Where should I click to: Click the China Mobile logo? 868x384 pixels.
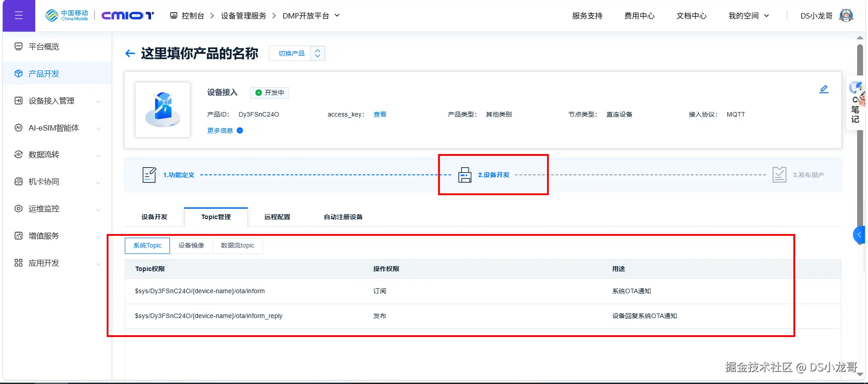pyautogui.click(x=67, y=15)
